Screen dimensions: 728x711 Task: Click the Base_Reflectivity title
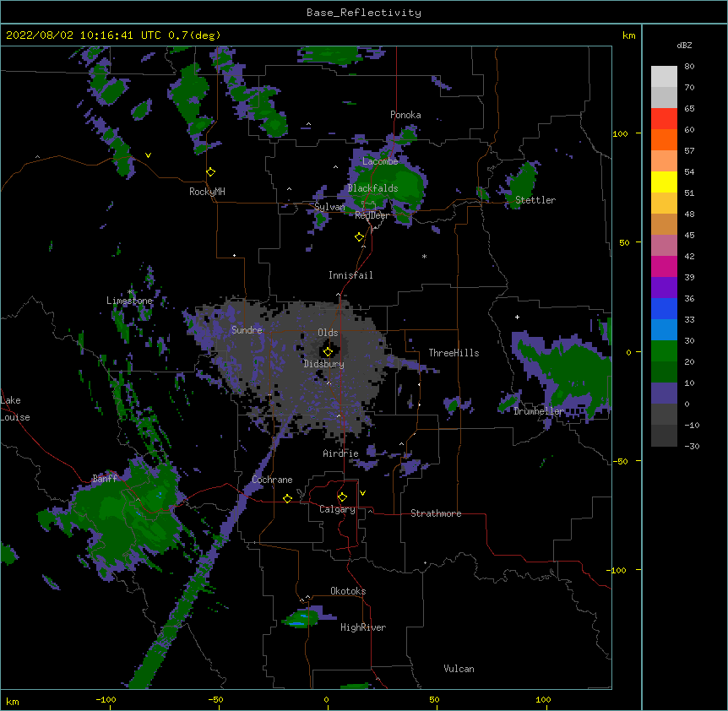[x=364, y=13]
